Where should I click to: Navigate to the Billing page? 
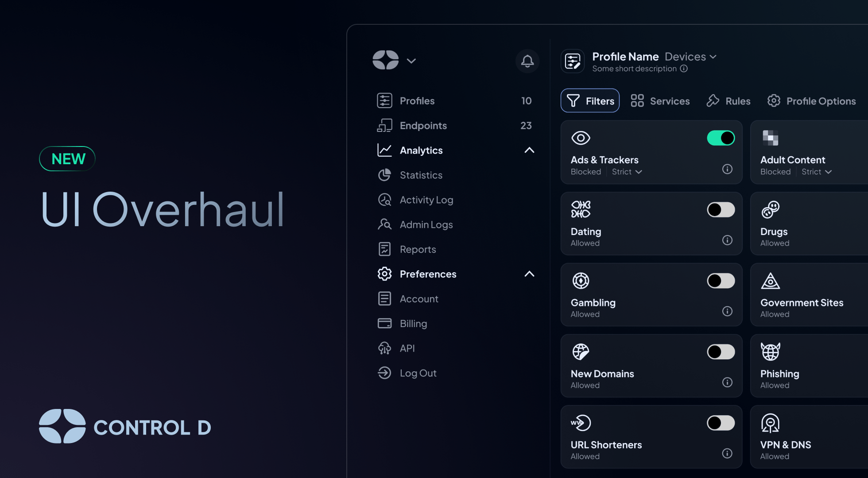point(413,323)
